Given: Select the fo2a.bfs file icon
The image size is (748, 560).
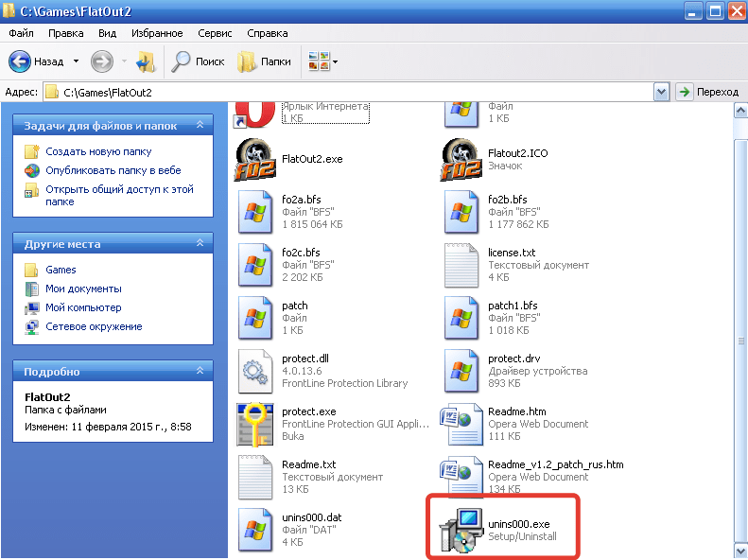Looking at the screenshot, I should pyautogui.click(x=255, y=212).
